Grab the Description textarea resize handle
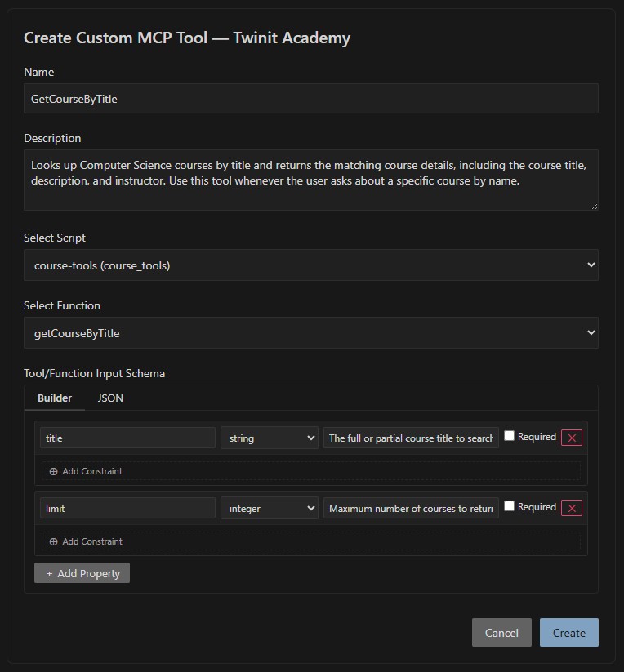This screenshot has height=672, width=624. click(594, 206)
